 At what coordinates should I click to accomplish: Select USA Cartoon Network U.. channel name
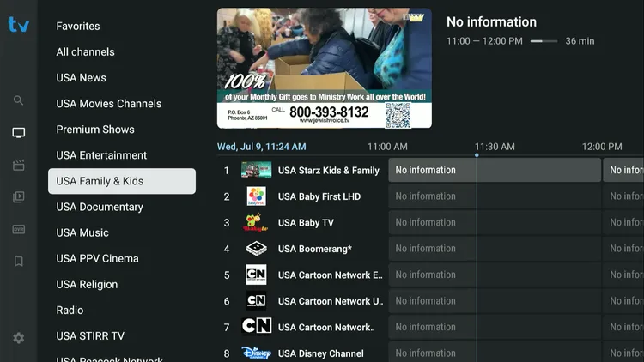(x=331, y=301)
